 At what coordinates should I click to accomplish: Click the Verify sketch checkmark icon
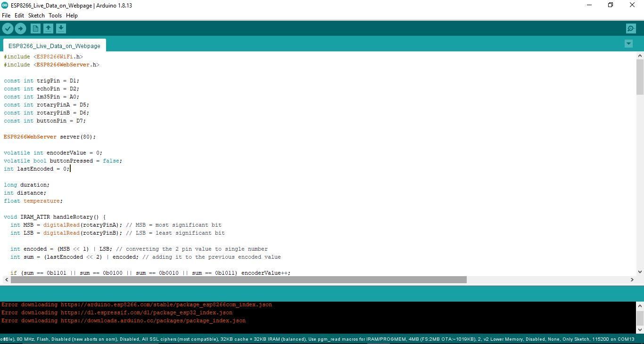[8, 29]
